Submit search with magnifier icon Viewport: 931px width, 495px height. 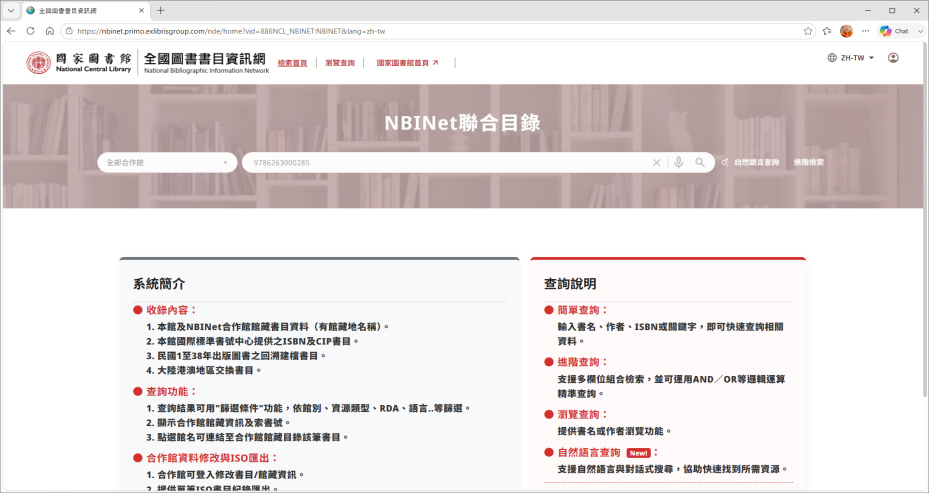point(700,163)
